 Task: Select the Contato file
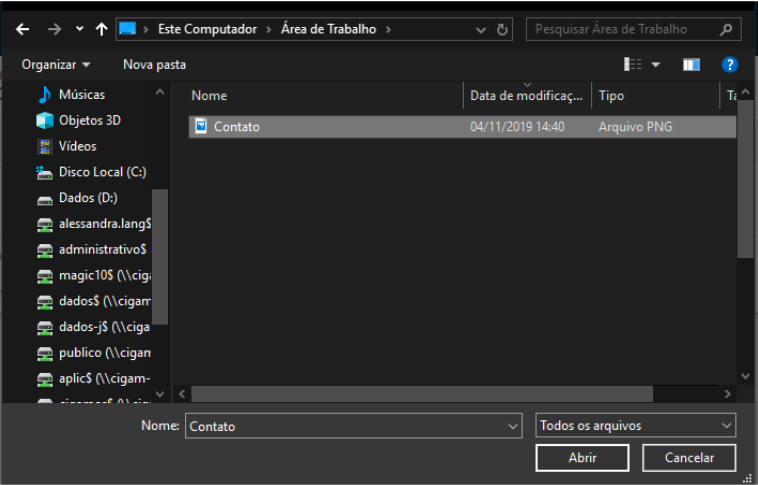pos(462,127)
